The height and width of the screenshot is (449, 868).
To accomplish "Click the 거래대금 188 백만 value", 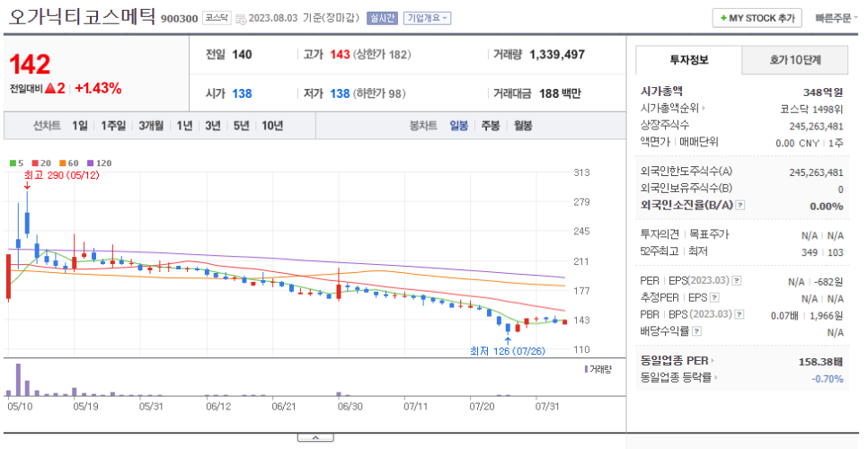I will point(560,93).
